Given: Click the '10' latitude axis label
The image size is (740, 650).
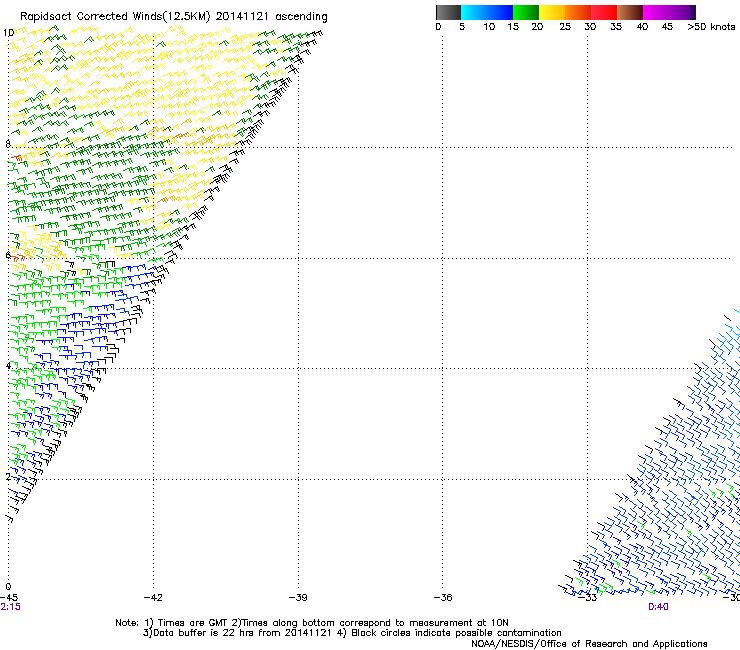Looking at the screenshot, I should [x=8, y=33].
